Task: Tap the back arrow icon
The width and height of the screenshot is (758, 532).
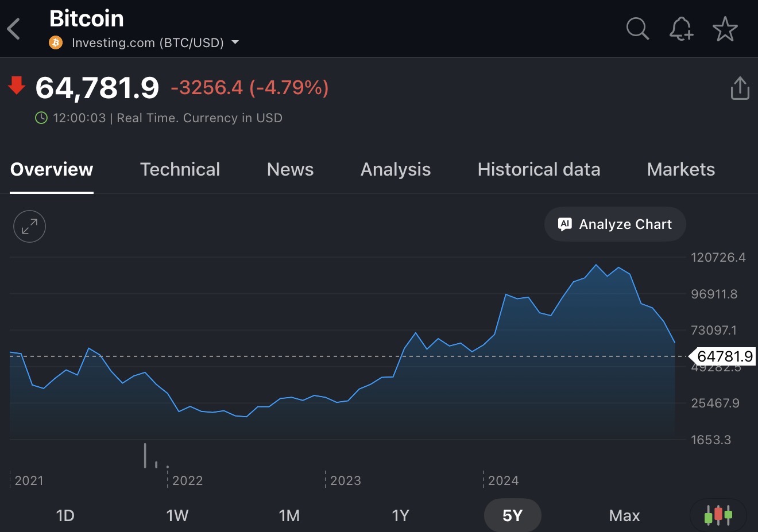Action: point(14,29)
